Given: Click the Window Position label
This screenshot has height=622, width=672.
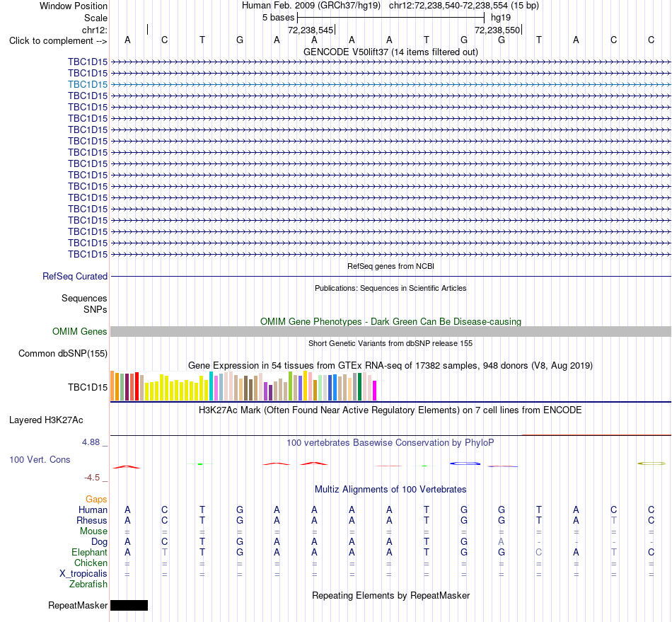Looking at the screenshot, I should [x=74, y=6].
